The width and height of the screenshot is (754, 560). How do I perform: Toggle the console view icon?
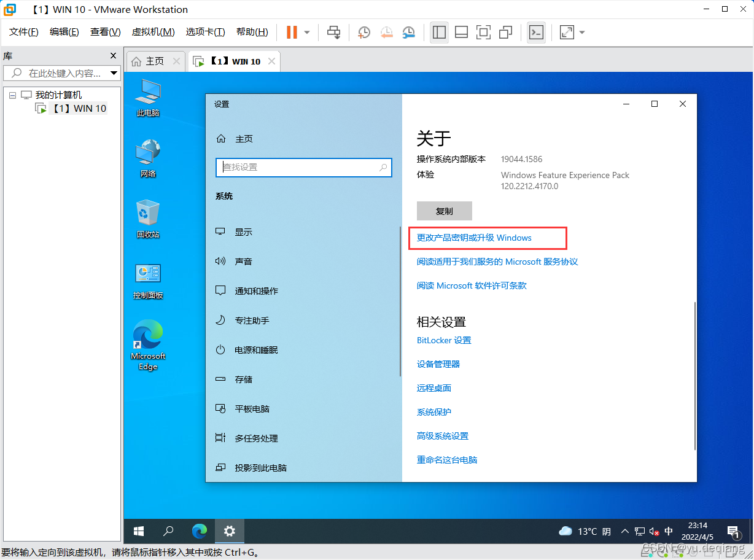(x=536, y=32)
